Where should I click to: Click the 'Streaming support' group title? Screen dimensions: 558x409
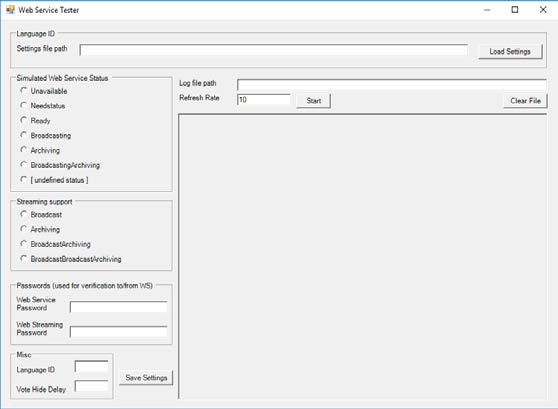tap(44, 201)
